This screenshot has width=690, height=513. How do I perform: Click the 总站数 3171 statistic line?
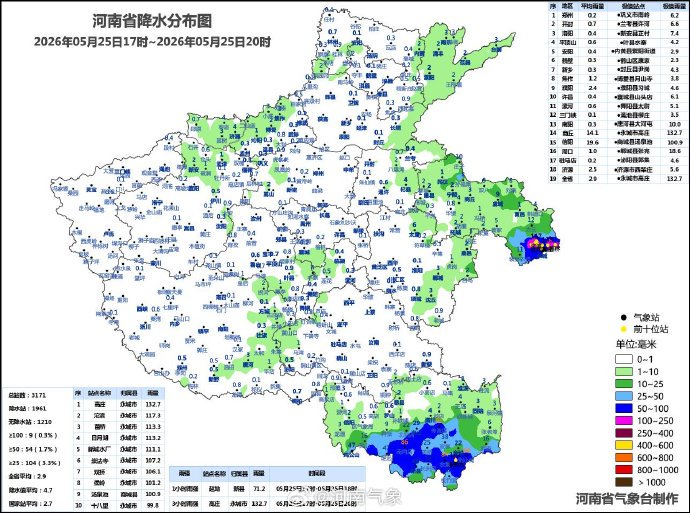[x=27, y=395]
